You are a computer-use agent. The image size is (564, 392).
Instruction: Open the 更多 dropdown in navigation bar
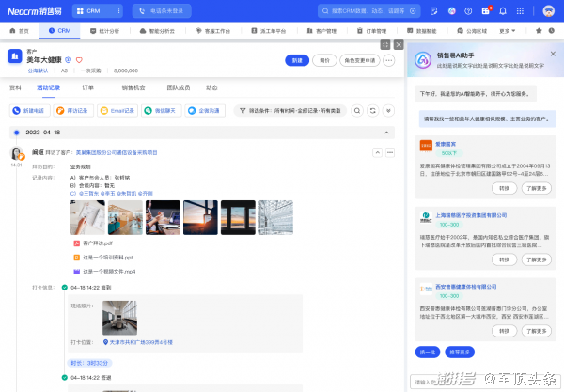pyautogui.click(x=508, y=30)
